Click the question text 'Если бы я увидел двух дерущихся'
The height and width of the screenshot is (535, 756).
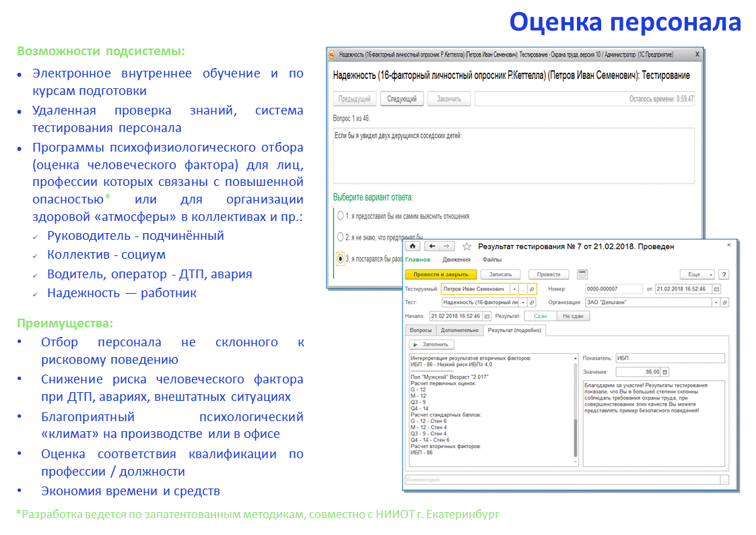pos(398,136)
